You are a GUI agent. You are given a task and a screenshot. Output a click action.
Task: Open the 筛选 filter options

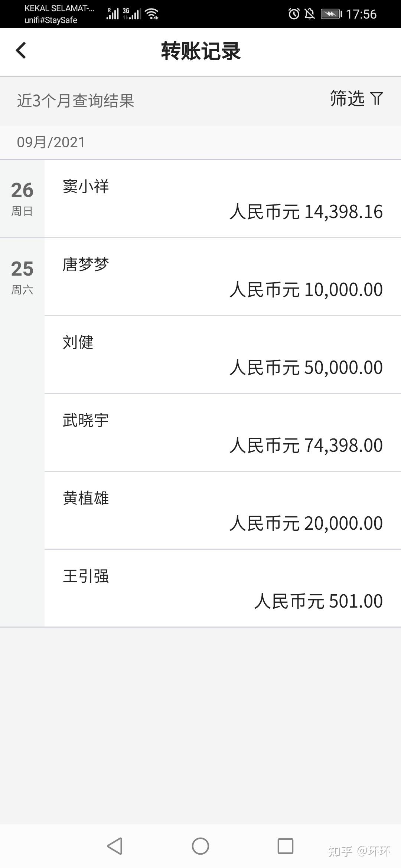pos(348,99)
